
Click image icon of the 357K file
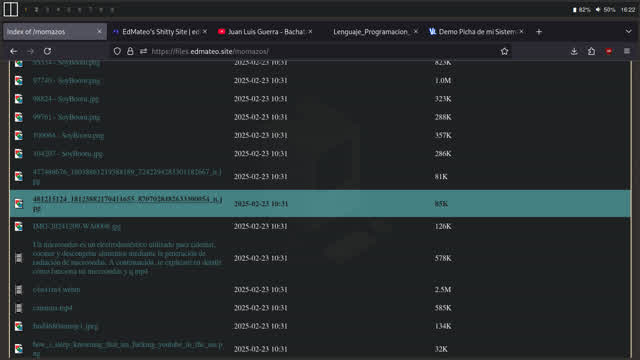click(x=19, y=136)
